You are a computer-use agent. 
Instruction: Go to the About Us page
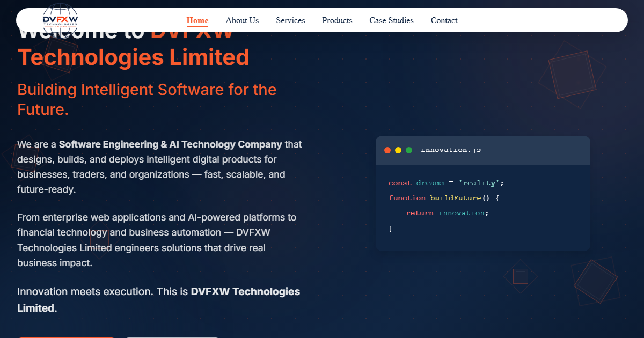242,20
